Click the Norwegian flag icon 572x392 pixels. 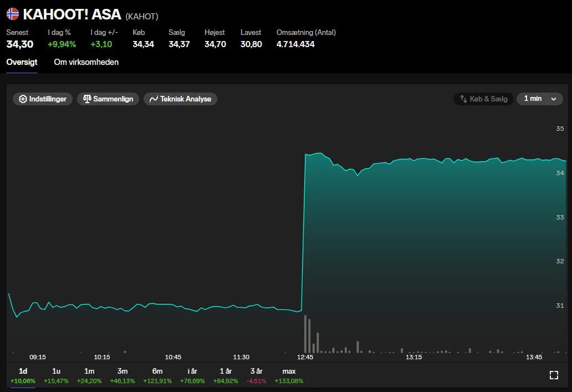[12, 14]
